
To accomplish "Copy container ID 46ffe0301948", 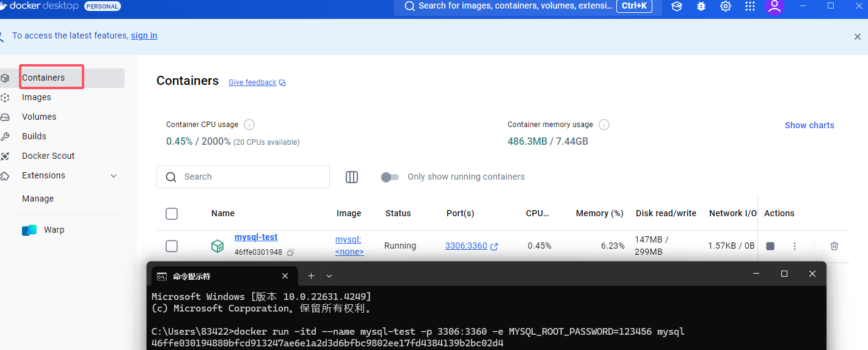I will pyautogui.click(x=291, y=252).
